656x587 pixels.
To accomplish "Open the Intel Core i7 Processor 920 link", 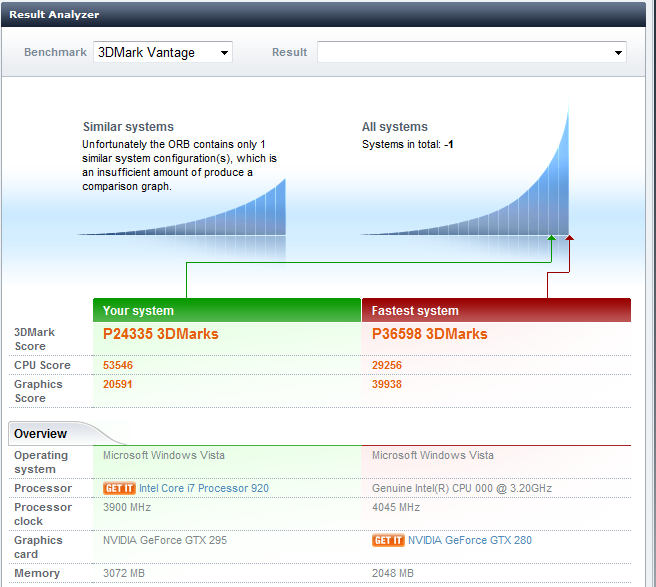I will [204, 488].
